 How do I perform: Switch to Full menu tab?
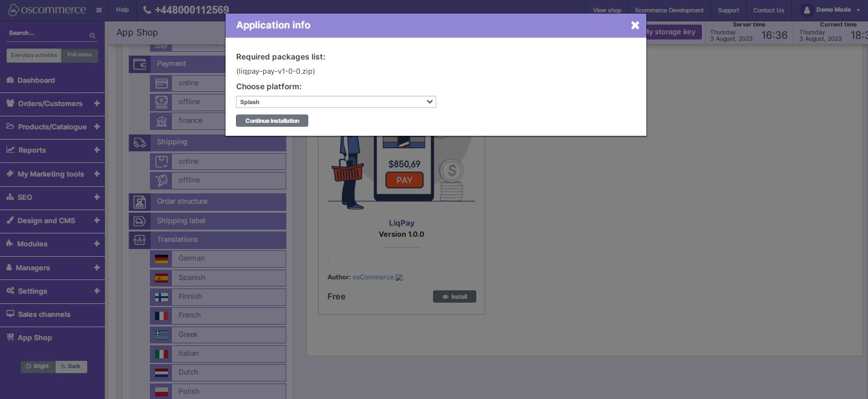pyautogui.click(x=80, y=55)
